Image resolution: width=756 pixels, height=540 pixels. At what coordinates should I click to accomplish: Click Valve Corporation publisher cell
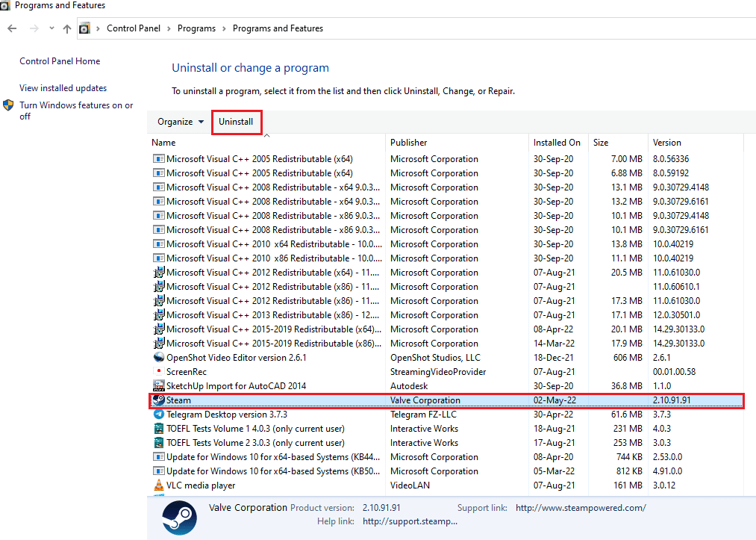[x=425, y=400]
